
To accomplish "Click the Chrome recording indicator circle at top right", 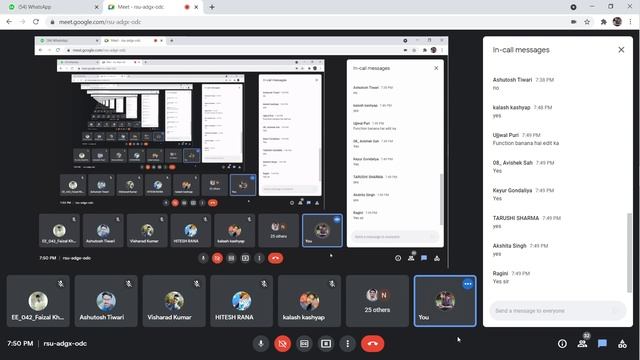I will (573, 7).
